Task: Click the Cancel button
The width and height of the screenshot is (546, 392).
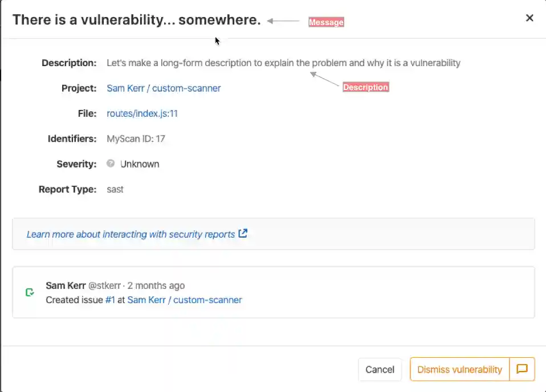Action: coord(380,369)
